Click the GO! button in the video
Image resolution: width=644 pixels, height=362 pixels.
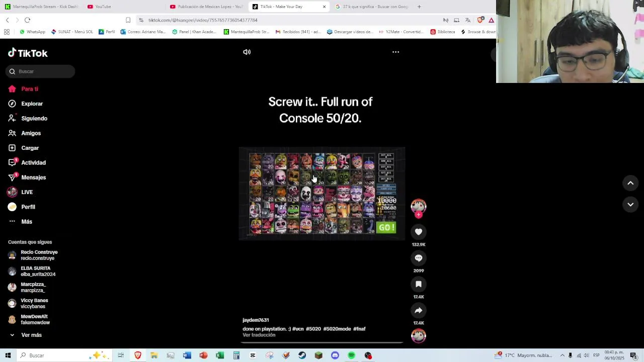click(x=386, y=227)
